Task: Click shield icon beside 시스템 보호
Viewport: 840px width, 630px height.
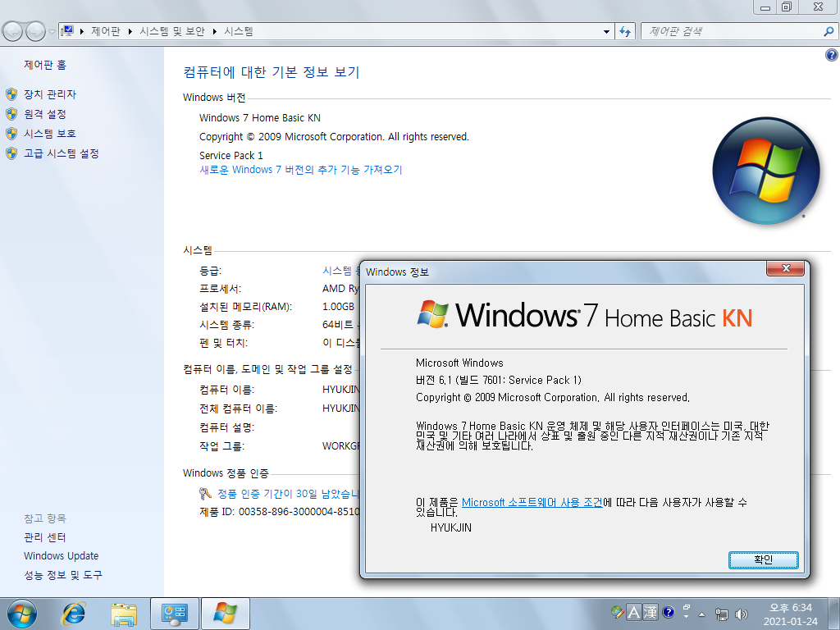Action: (x=11, y=134)
